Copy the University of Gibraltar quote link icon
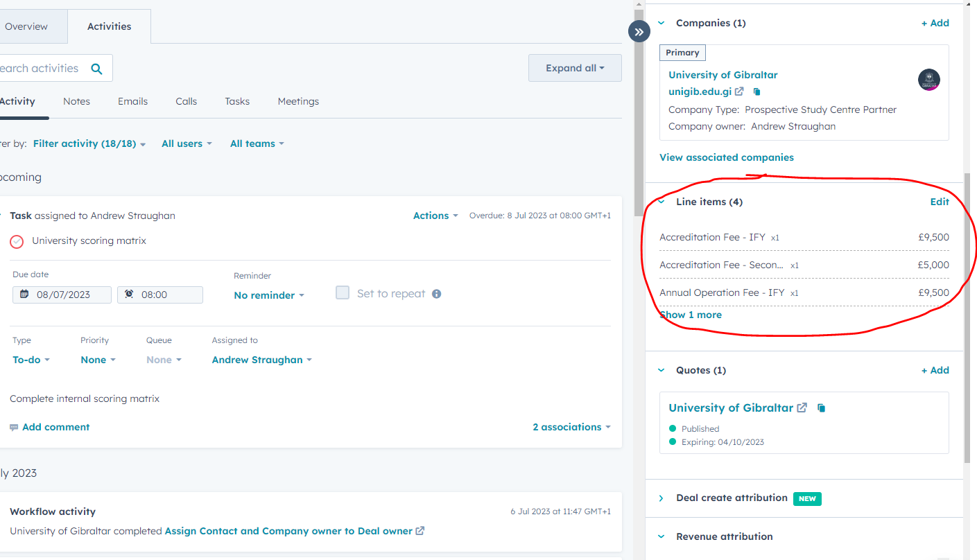 (x=821, y=408)
